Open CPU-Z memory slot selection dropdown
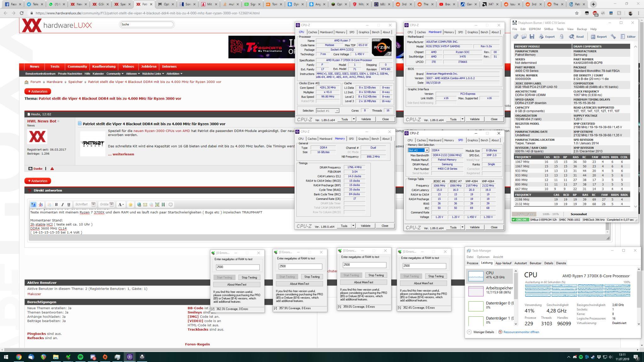This screenshot has width=644, height=362. (x=427, y=151)
